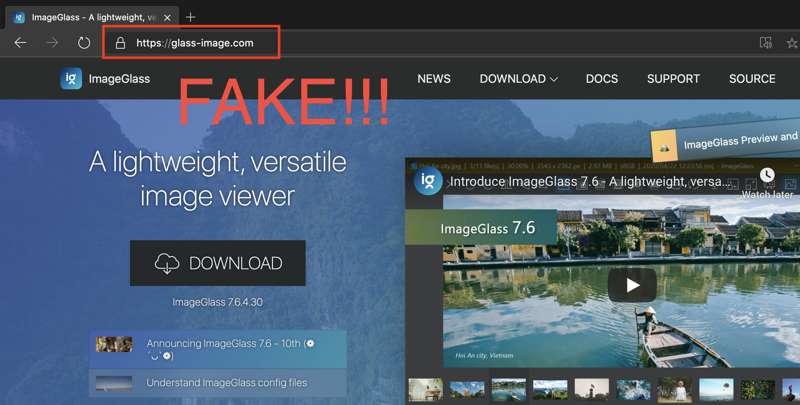Click the ImageGlass logo in navbar
The image size is (800, 405).
pyautogui.click(x=71, y=79)
